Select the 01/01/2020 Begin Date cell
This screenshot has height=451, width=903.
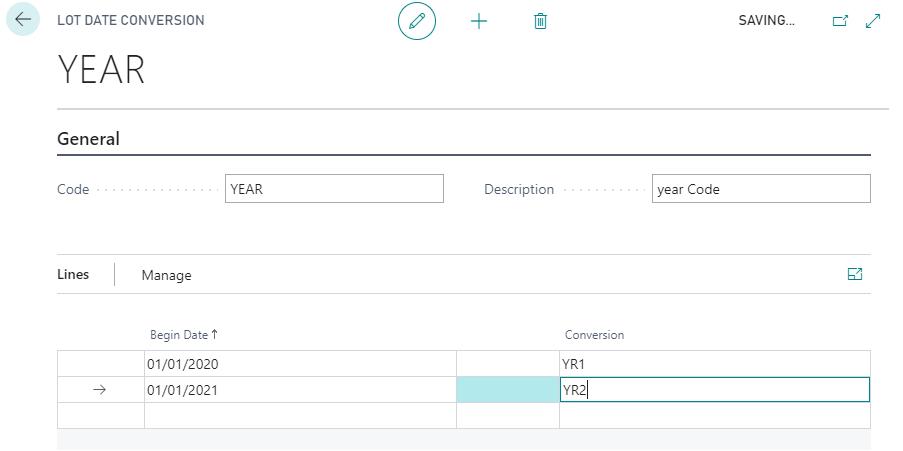(x=300, y=364)
